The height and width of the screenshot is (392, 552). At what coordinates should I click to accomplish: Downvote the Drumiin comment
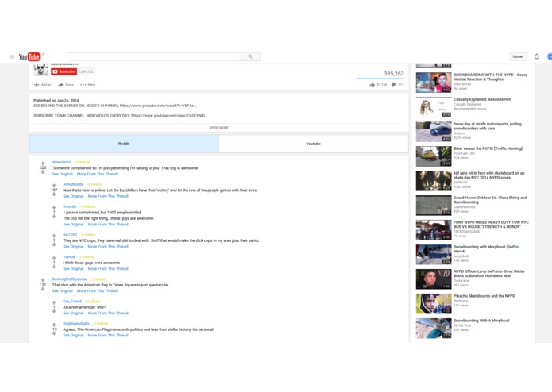(x=54, y=217)
